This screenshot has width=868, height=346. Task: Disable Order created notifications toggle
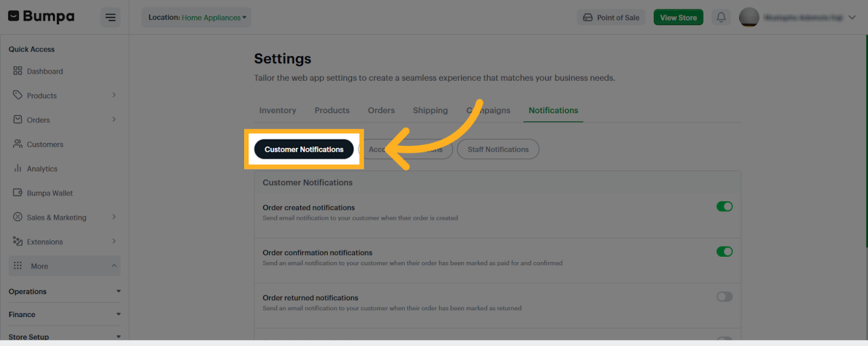point(724,206)
